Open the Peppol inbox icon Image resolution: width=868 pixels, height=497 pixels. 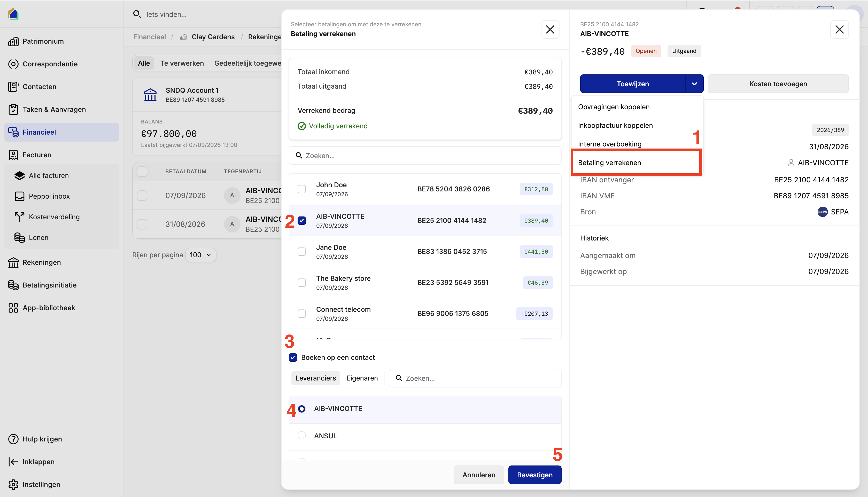coord(19,196)
